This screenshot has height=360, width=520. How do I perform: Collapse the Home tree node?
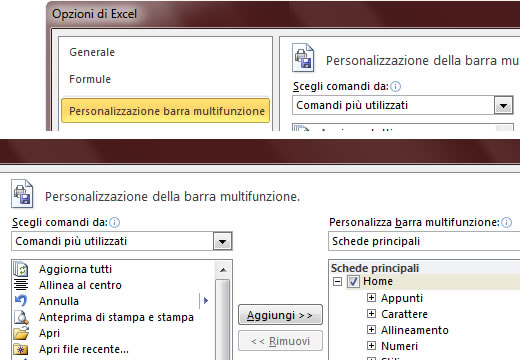[337, 281]
